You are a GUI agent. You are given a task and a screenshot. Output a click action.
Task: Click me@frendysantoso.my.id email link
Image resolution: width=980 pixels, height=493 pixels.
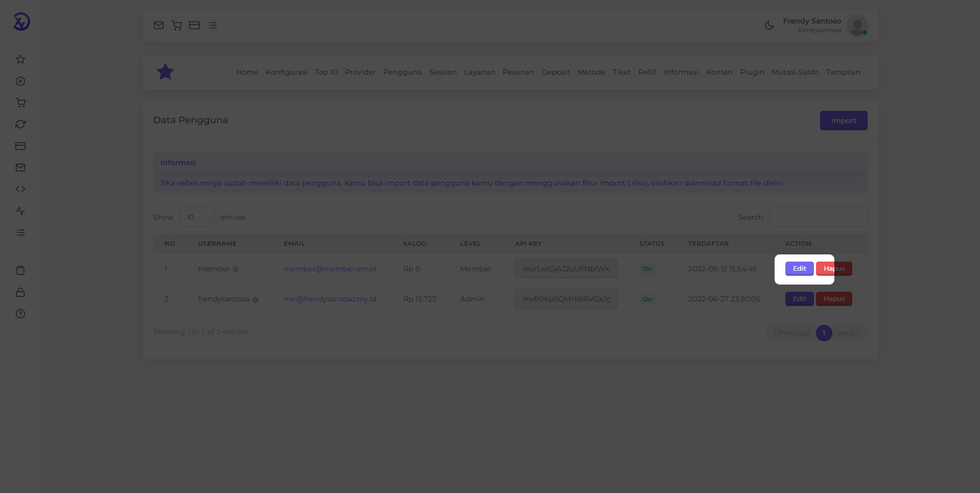pos(330,299)
